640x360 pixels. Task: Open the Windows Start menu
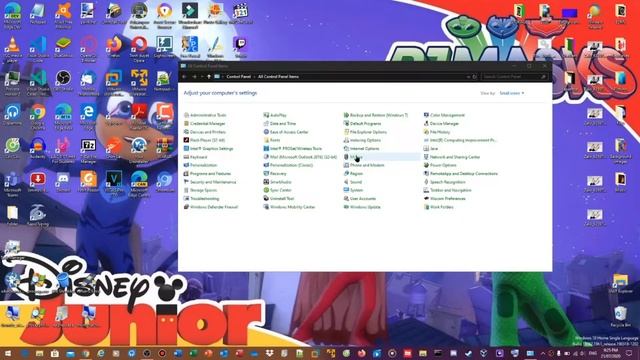click(x=7, y=353)
